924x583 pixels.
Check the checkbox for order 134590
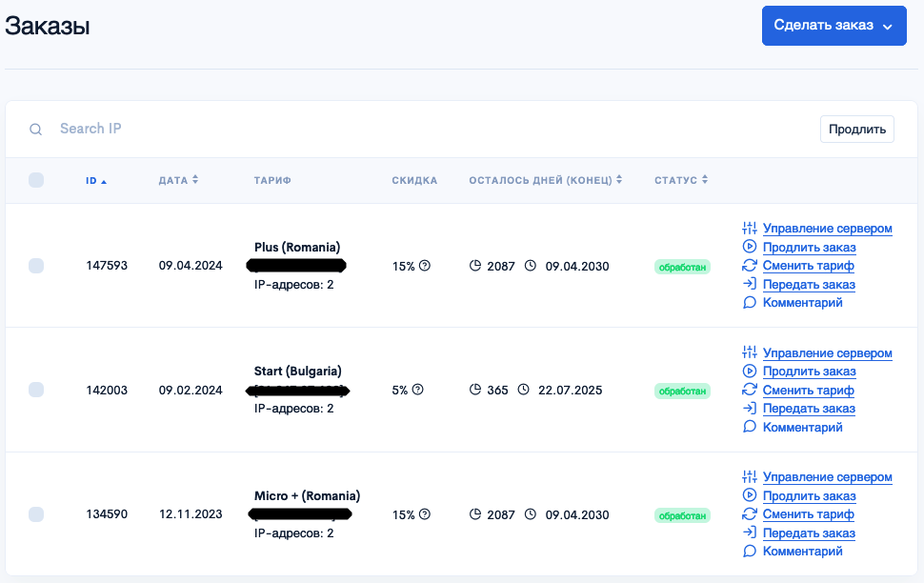pos(36,514)
